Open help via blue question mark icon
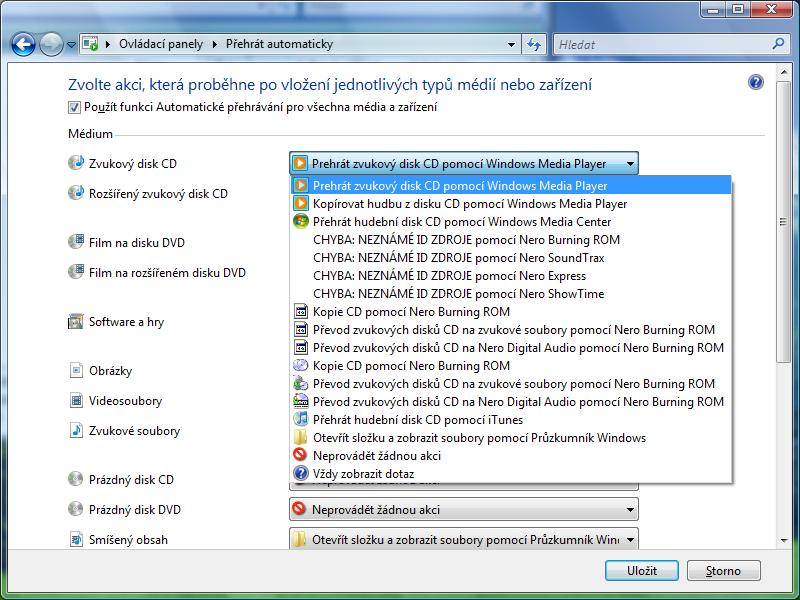 [756, 82]
